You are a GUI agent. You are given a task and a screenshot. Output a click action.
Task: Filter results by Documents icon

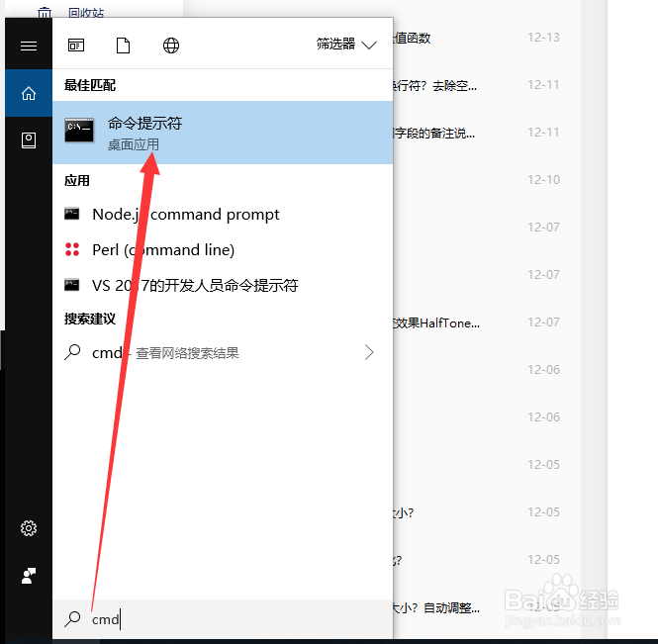point(123,46)
